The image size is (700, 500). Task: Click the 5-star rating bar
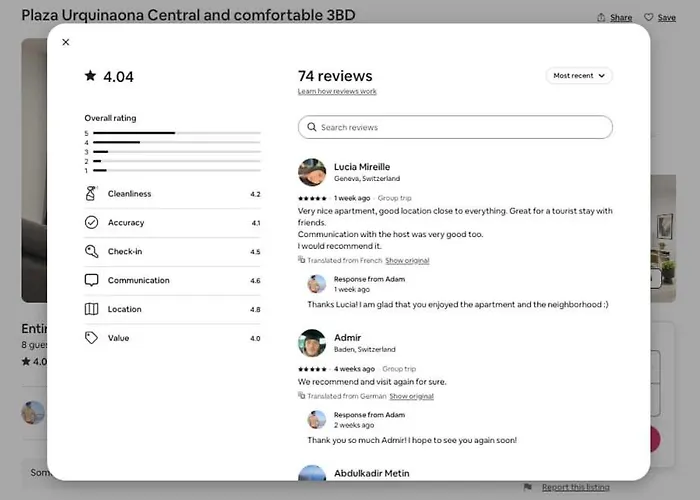pos(177,133)
